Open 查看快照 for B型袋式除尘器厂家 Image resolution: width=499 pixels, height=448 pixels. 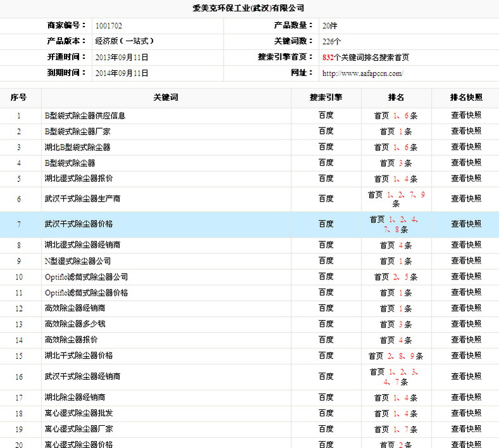[466, 131]
